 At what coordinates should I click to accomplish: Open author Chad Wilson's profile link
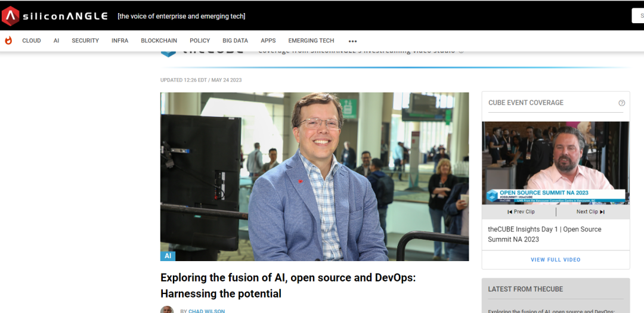point(206,311)
